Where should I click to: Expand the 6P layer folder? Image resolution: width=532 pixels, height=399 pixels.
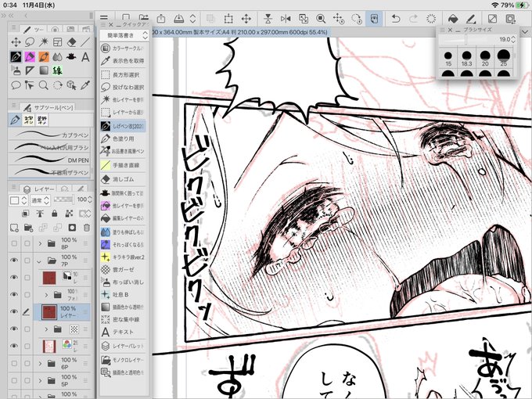[x=40, y=363]
